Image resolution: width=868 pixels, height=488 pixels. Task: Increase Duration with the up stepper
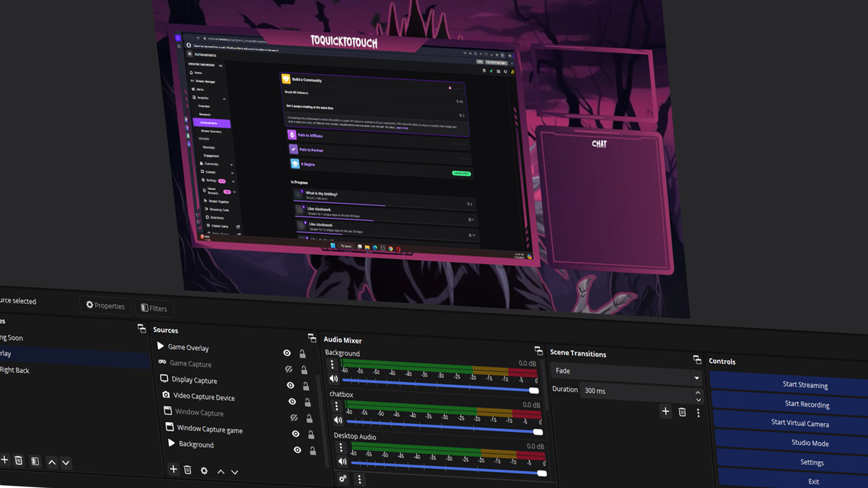pyautogui.click(x=698, y=392)
